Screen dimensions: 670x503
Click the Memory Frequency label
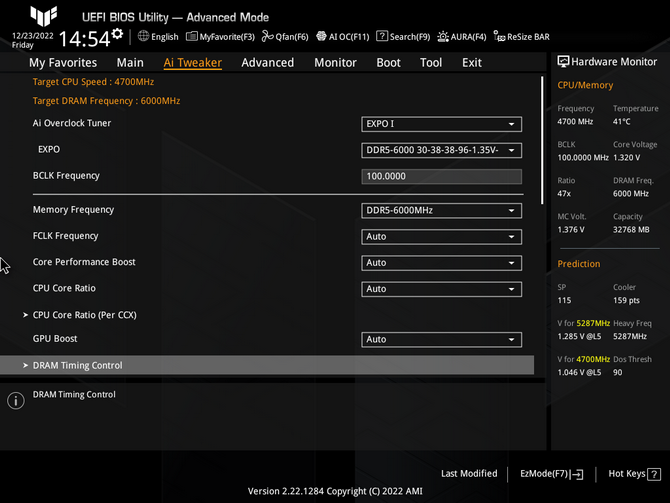73,210
